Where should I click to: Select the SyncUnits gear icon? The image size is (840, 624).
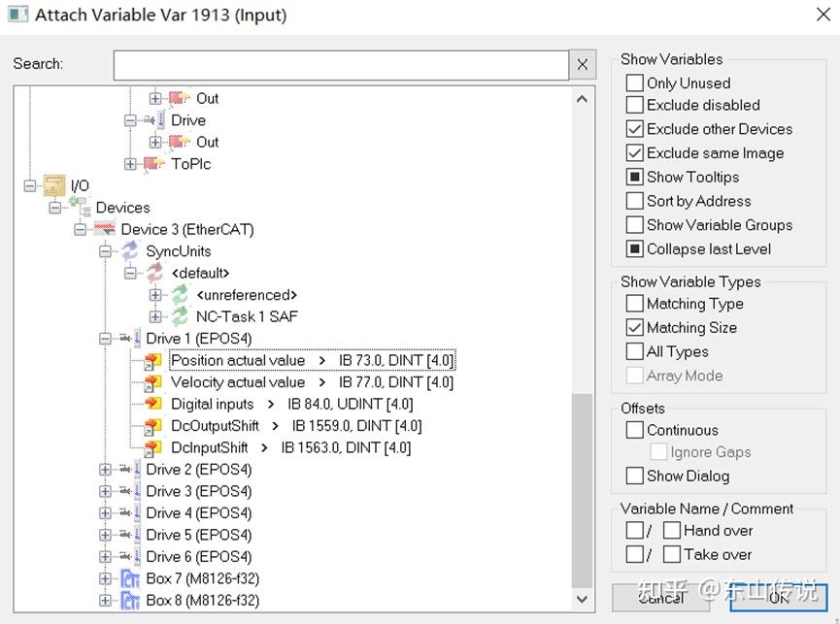pyautogui.click(x=129, y=250)
